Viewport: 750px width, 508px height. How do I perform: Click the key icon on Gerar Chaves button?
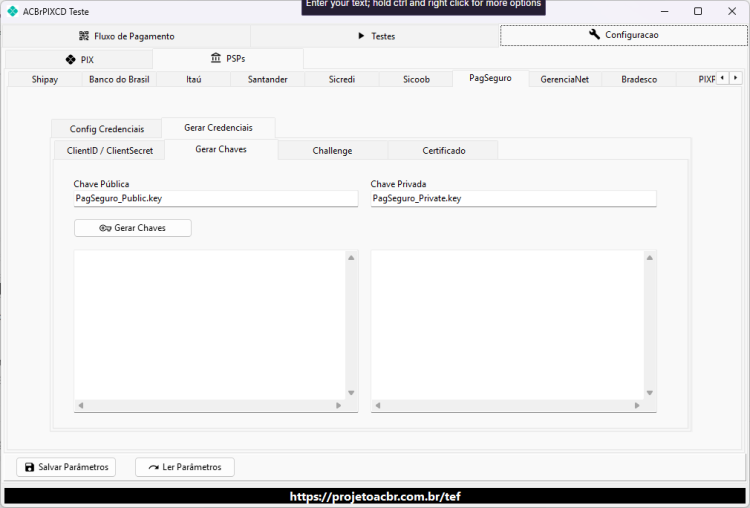pos(105,228)
